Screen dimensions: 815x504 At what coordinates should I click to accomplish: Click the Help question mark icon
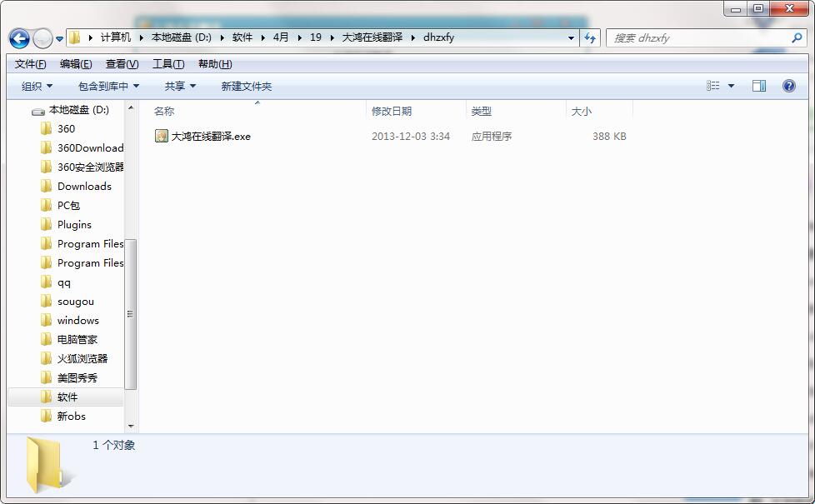(x=788, y=86)
